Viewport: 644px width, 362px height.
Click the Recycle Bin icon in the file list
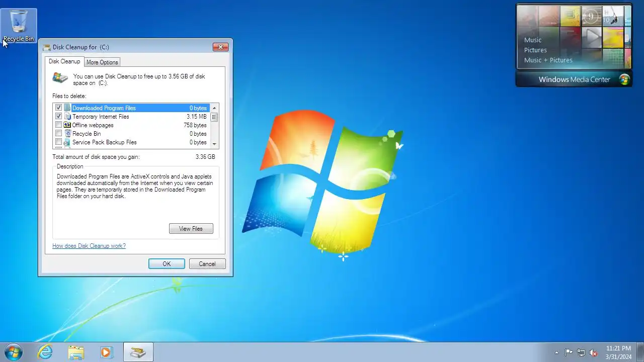click(x=67, y=134)
